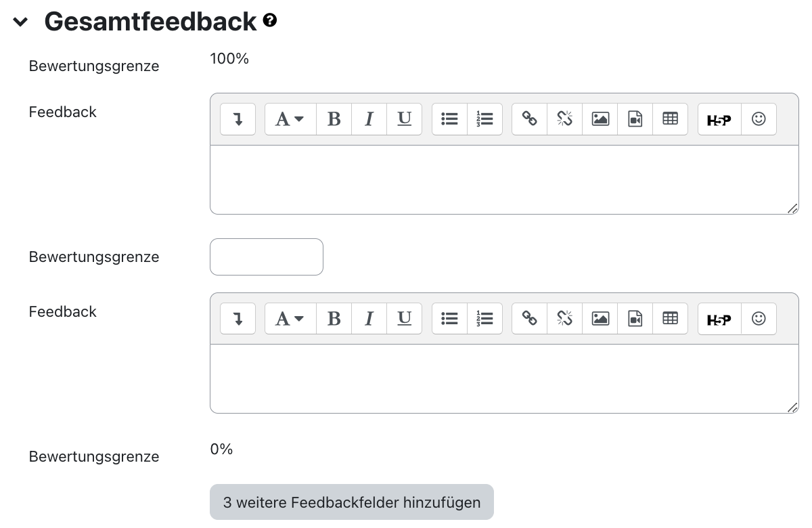Show more toolbar buttons in the second editor
812x528 pixels.
[x=238, y=318]
